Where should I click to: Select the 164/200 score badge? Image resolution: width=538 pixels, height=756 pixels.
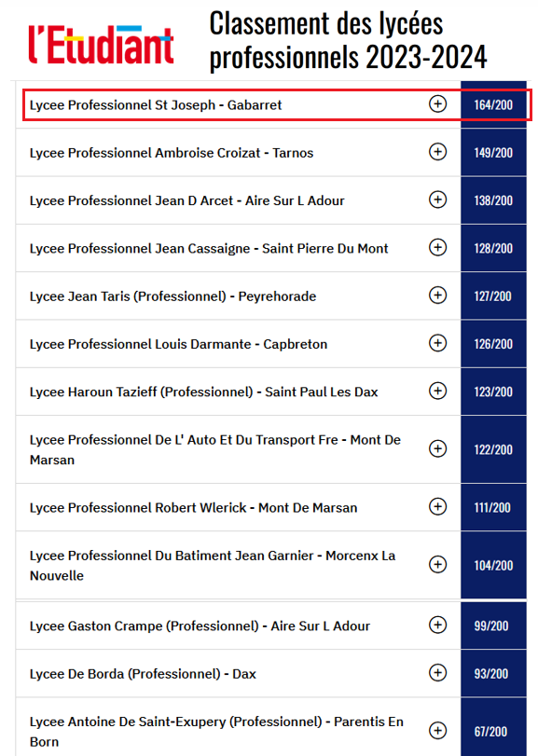click(493, 104)
